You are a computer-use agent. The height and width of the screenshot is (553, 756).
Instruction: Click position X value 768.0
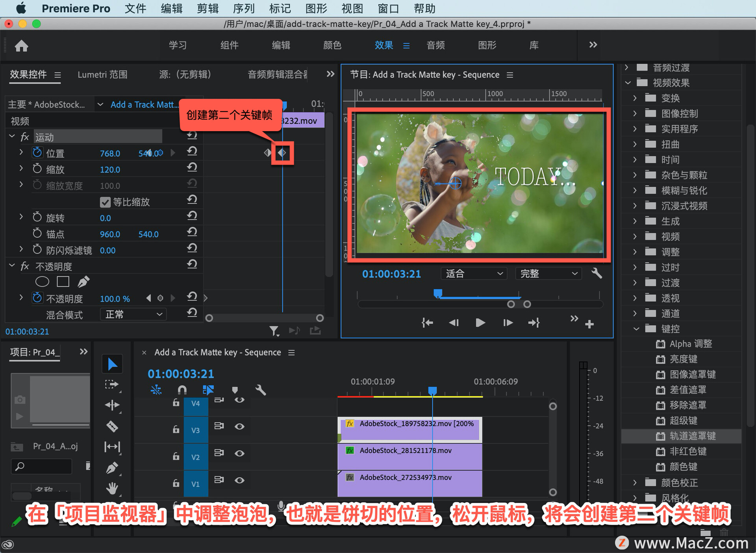[110, 154]
